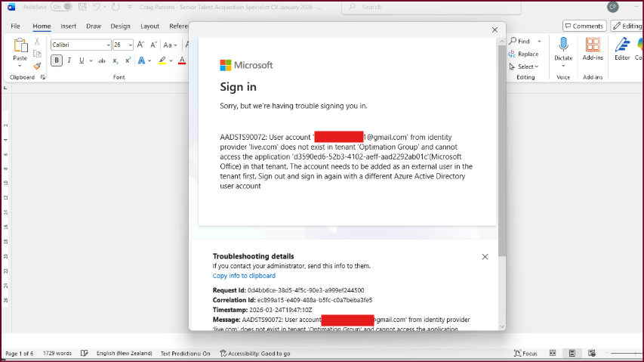Click the Copy icon in Clipboard group
This screenshot has width=644, height=362.
coord(37,54)
